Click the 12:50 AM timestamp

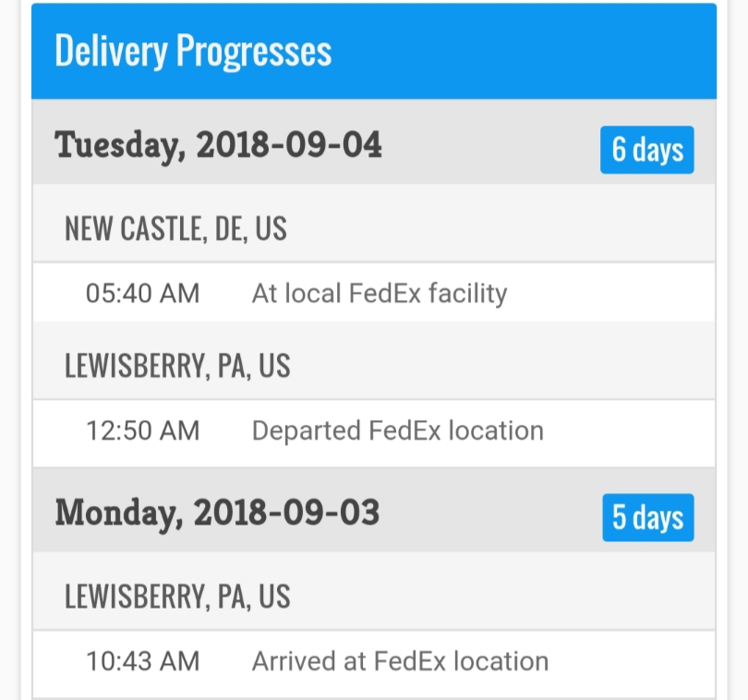[142, 430]
